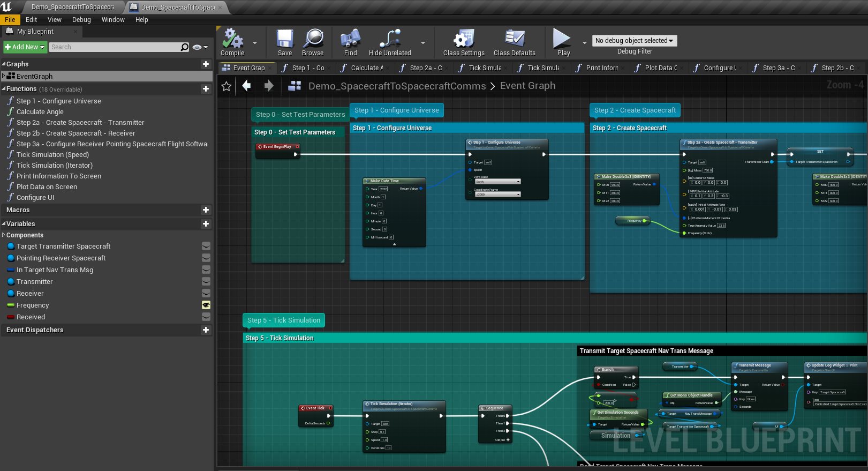
Task: Switch to My Blueprint panel tab
Action: [41, 31]
